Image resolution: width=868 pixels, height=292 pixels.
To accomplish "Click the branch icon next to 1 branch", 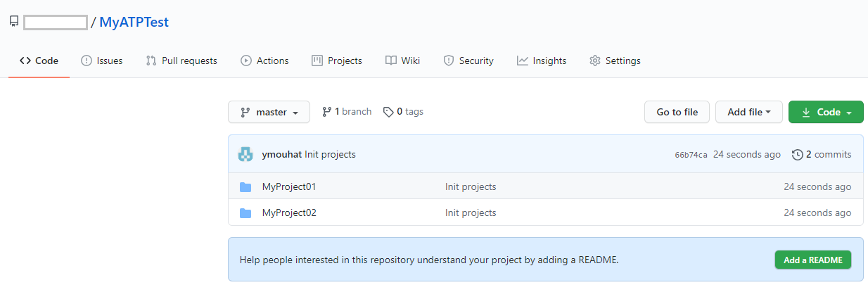I will [x=326, y=112].
